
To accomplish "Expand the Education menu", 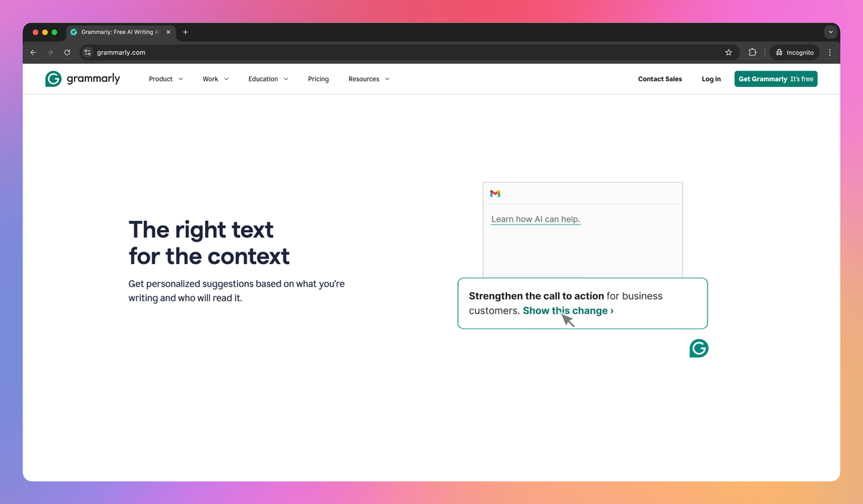I will pyautogui.click(x=268, y=79).
